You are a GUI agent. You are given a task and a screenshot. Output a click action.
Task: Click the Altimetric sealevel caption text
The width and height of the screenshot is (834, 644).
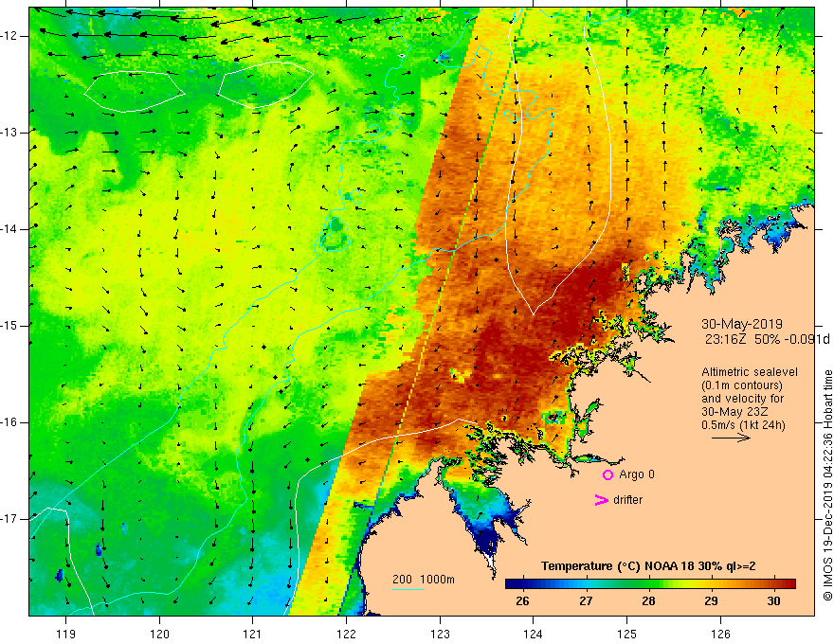pos(750,372)
